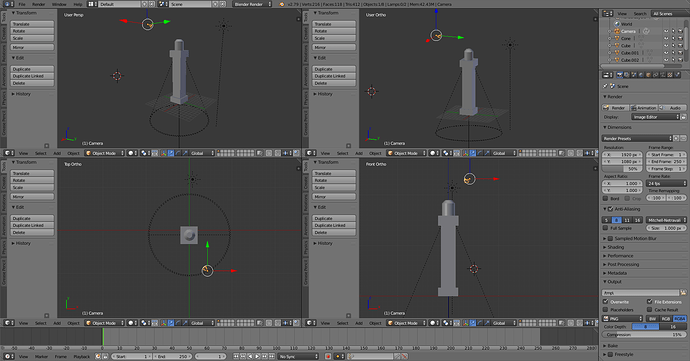Image resolution: width=690 pixels, height=361 pixels.
Task: Open the Render menu in top bar
Action: (x=38, y=4)
